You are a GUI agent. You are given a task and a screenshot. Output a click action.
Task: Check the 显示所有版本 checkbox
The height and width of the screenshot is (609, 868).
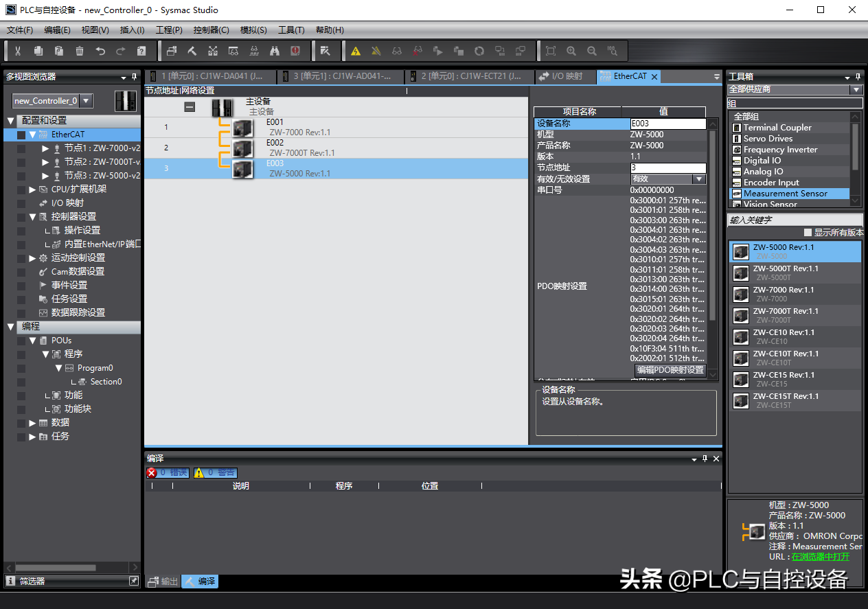808,233
